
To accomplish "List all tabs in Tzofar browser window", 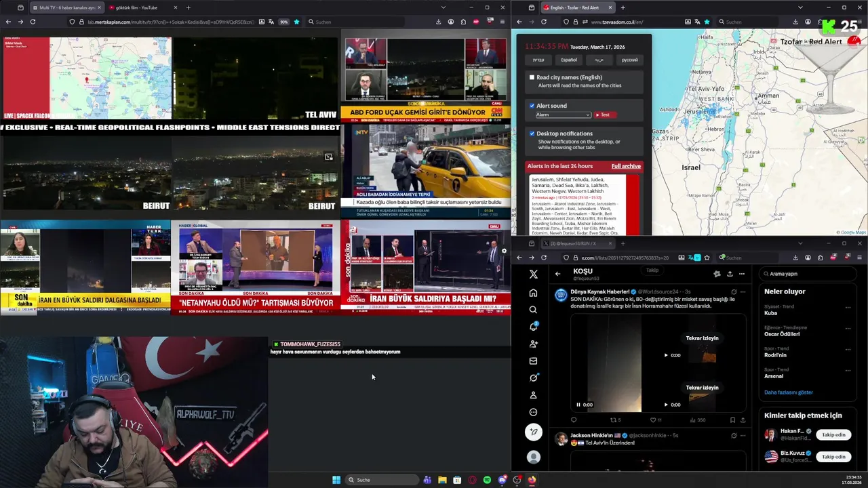I will coord(800,7).
